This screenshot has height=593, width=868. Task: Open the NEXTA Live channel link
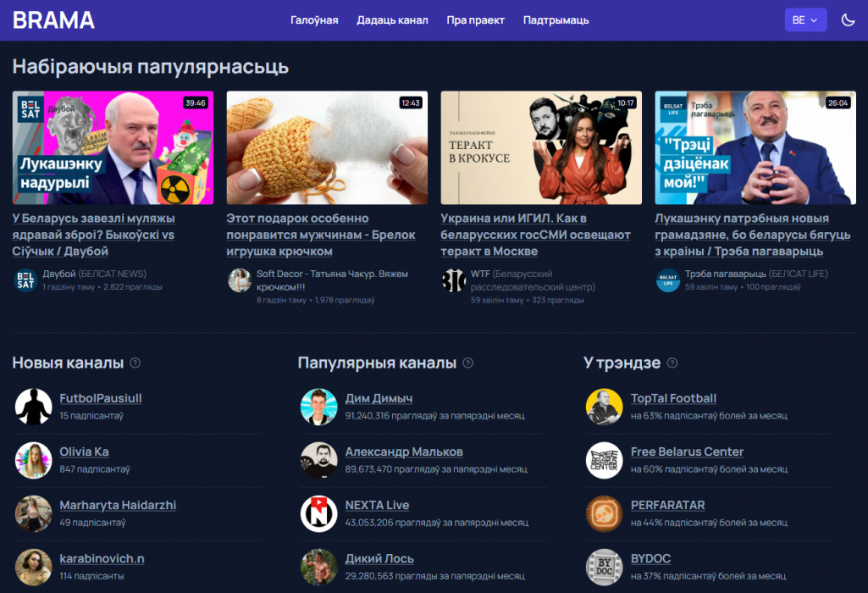pyautogui.click(x=377, y=505)
